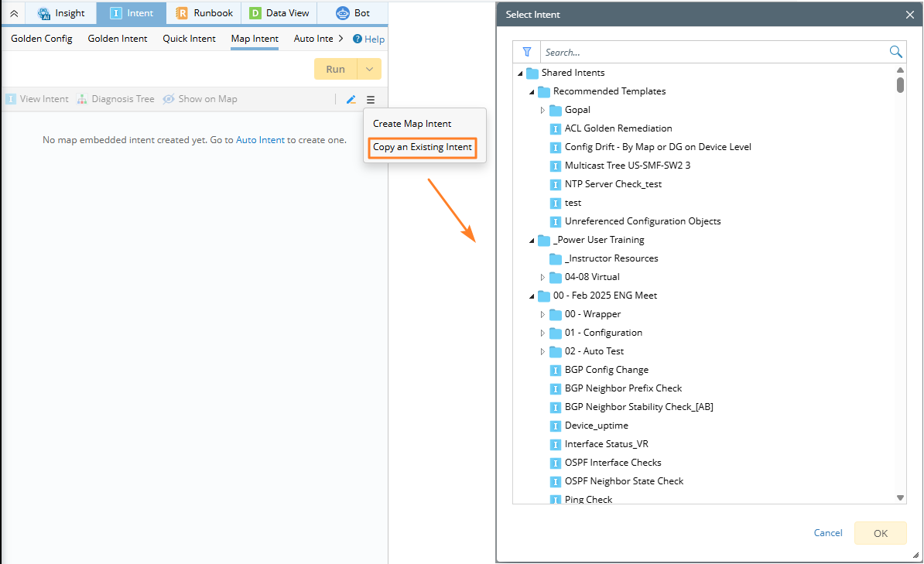Click the filter funnel icon in dialog
The image size is (924, 564).
527,52
